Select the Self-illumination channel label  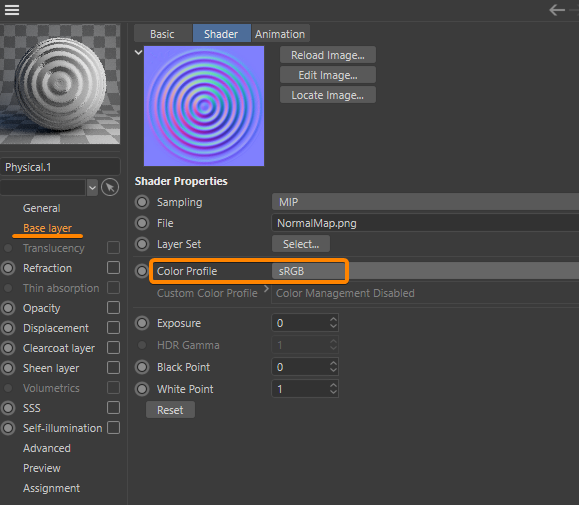tap(62, 428)
